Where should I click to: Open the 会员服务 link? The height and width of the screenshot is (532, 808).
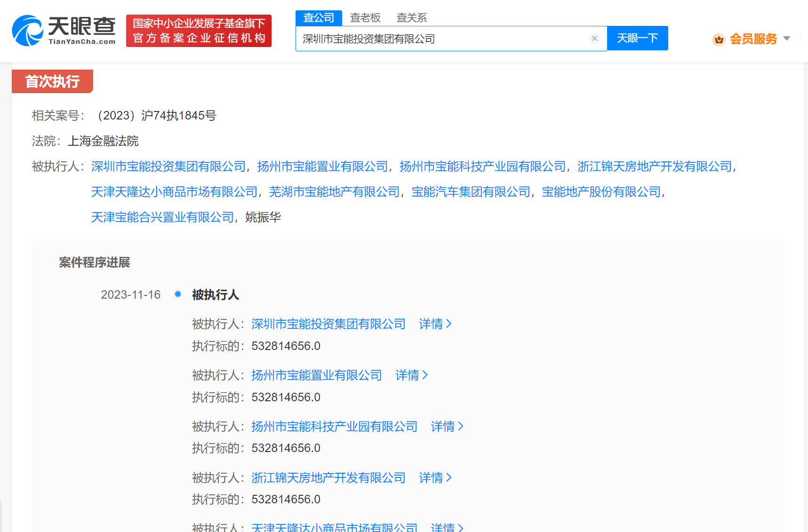753,39
